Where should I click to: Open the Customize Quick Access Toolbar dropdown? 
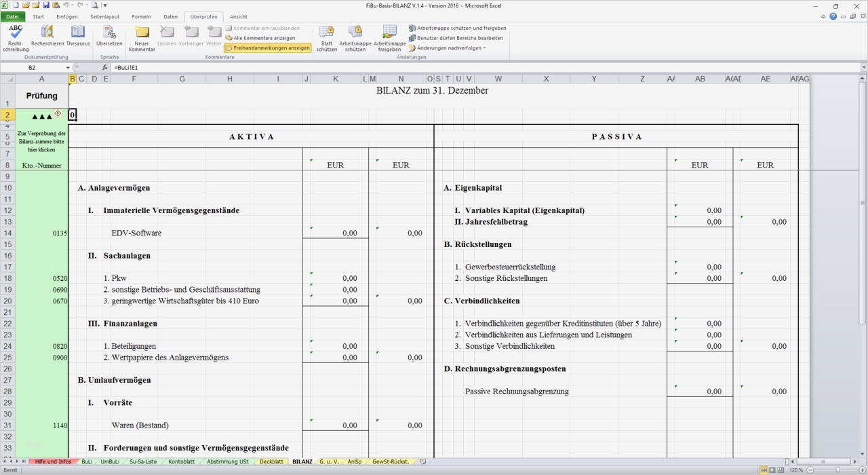pos(104,5)
